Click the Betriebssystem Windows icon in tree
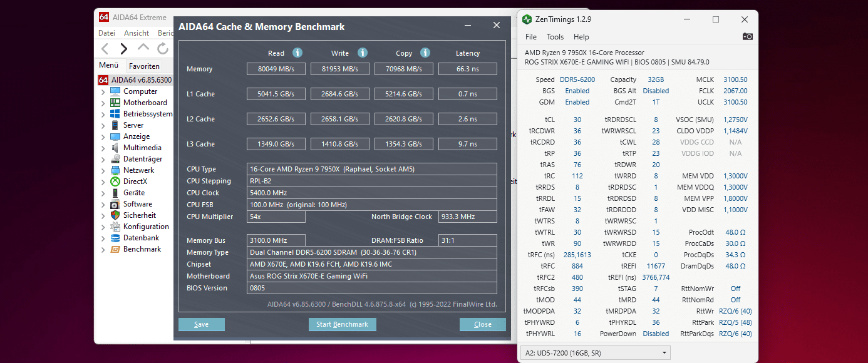Viewport: 868px width, 363px height. [x=115, y=114]
